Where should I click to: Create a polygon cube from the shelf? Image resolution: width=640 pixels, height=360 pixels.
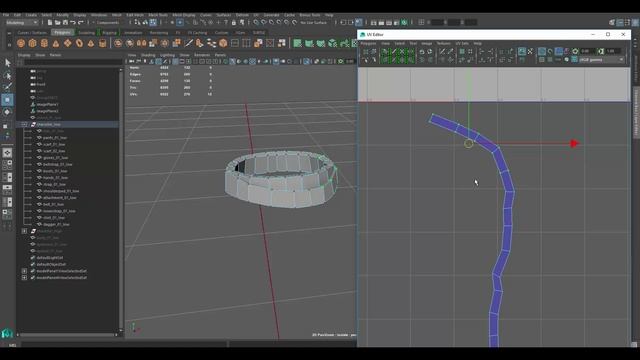33,43
